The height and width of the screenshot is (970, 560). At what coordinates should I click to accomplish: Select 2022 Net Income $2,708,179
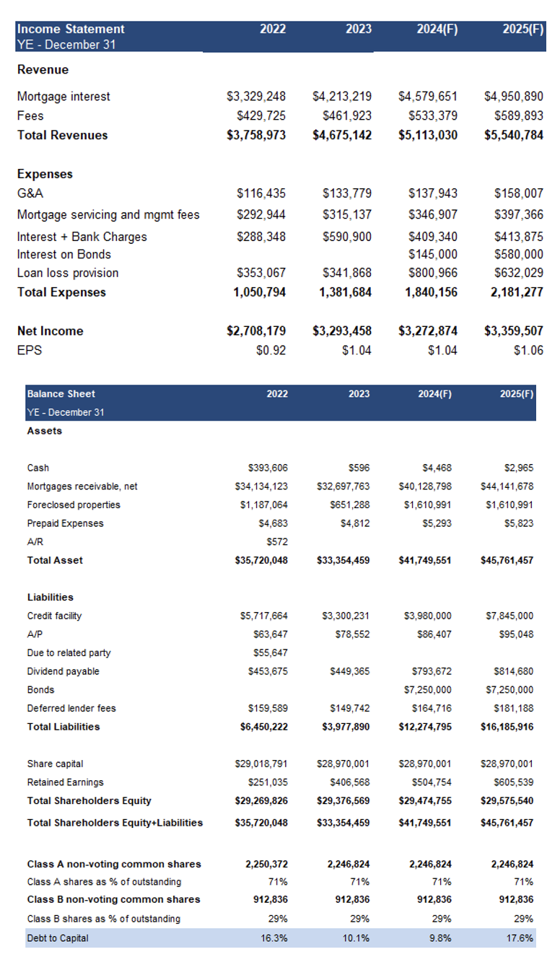point(256,332)
